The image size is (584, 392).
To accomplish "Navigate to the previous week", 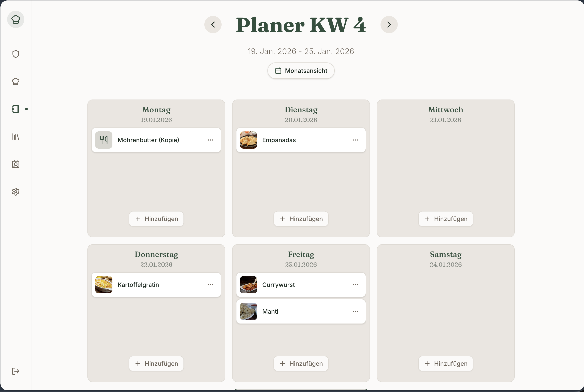I will click(213, 25).
